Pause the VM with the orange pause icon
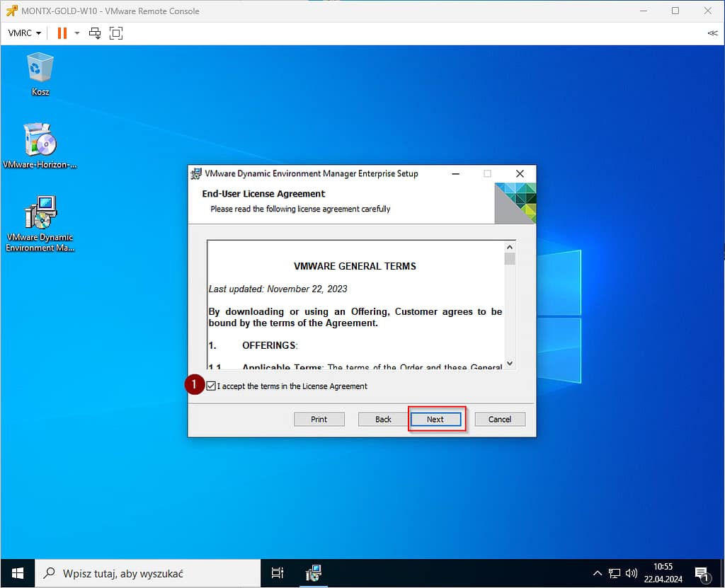725x588 pixels. click(62, 33)
